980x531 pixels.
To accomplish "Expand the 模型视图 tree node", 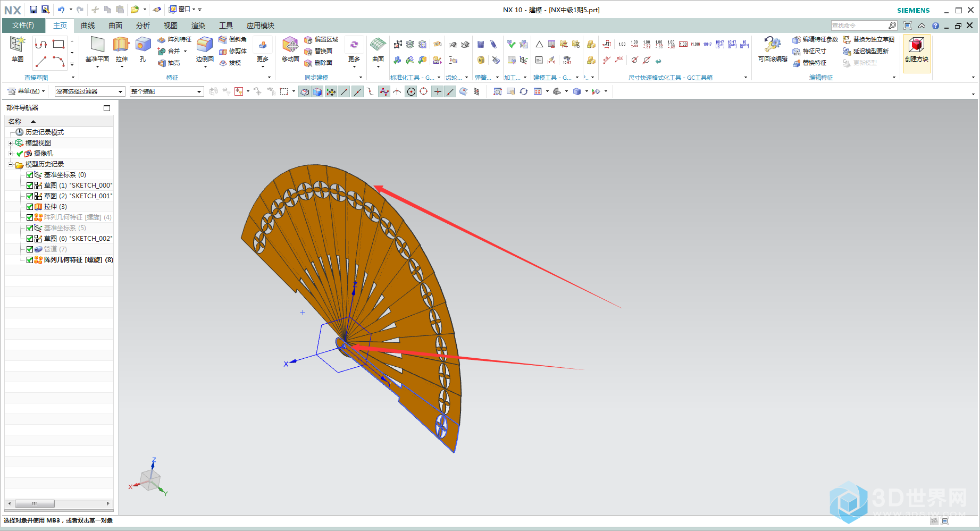I will [x=10, y=143].
